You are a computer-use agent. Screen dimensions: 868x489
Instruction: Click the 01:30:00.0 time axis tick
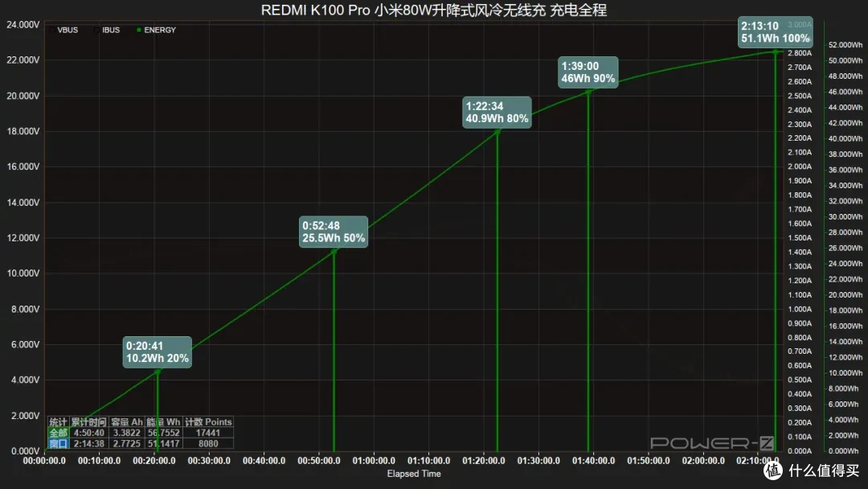pos(538,461)
